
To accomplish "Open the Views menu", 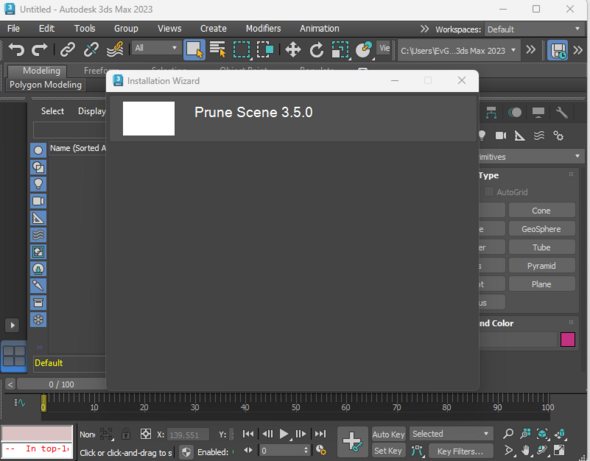I will pos(169,29).
